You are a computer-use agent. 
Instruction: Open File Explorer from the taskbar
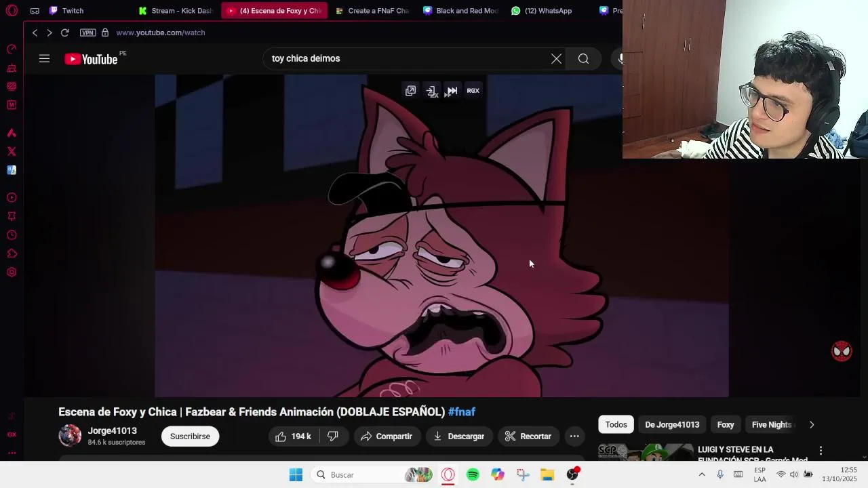pos(547,475)
